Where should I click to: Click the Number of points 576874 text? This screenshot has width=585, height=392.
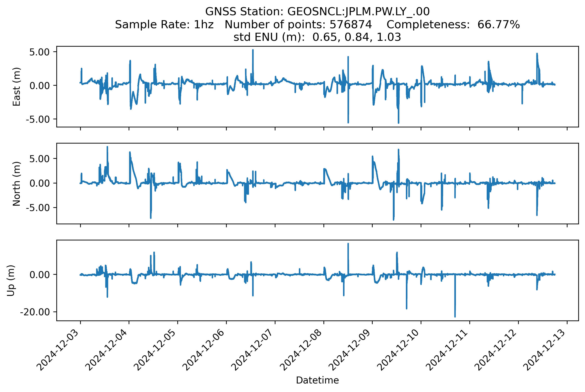298,24
